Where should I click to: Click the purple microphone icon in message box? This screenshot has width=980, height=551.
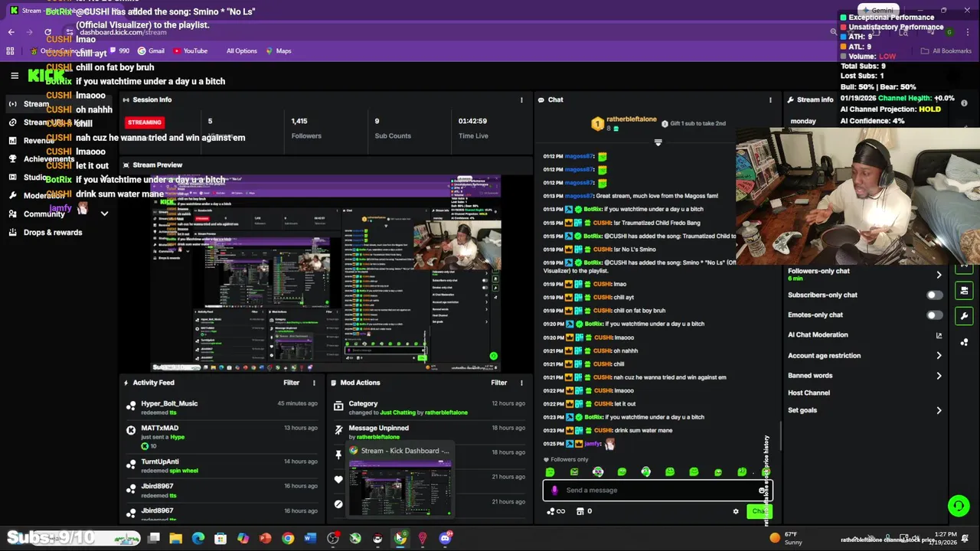[555, 491]
